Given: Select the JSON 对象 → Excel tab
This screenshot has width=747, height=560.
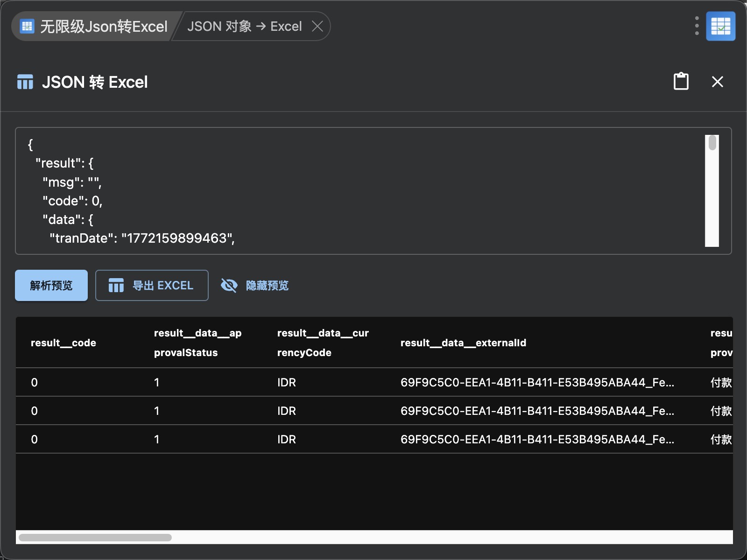Looking at the screenshot, I should pos(244,27).
